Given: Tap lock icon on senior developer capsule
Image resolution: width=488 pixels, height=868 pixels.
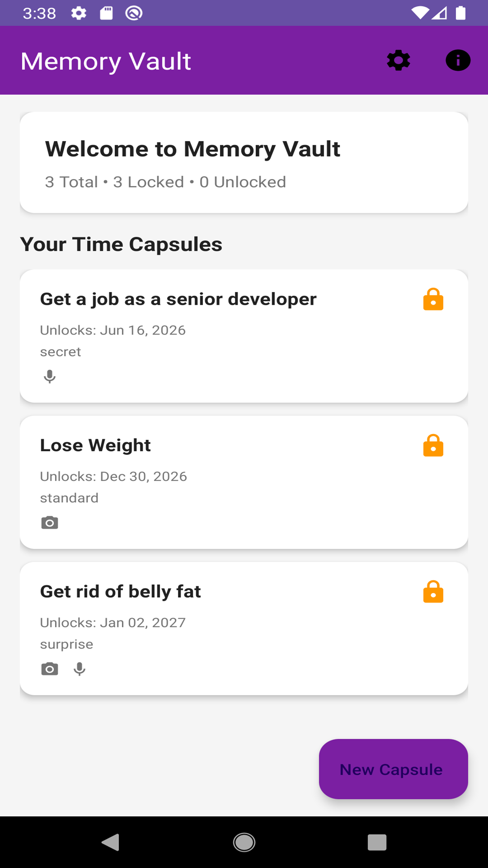Looking at the screenshot, I should pyautogui.click(x=433, y=299).
